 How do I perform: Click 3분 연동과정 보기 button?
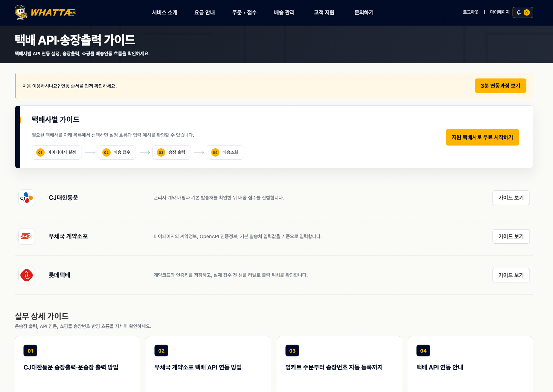[500, 86]
